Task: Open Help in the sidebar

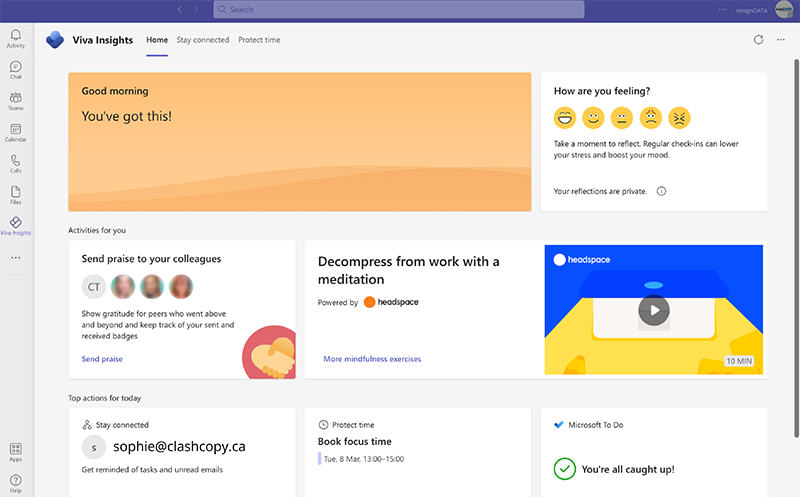Action: [15, 483]
